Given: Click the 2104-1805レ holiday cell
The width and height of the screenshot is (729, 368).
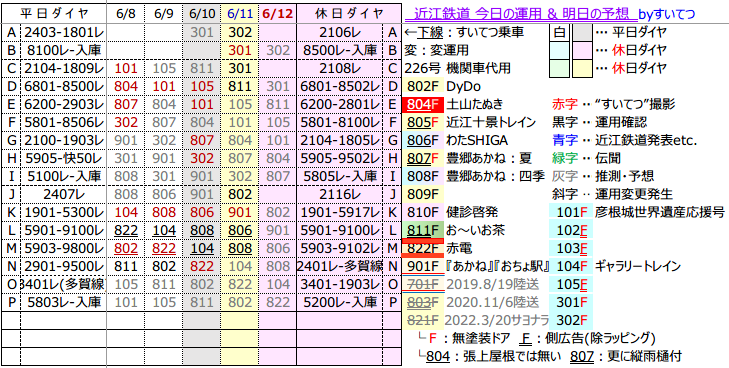Looking at the screenshot, I should click(x=341, y=141).
